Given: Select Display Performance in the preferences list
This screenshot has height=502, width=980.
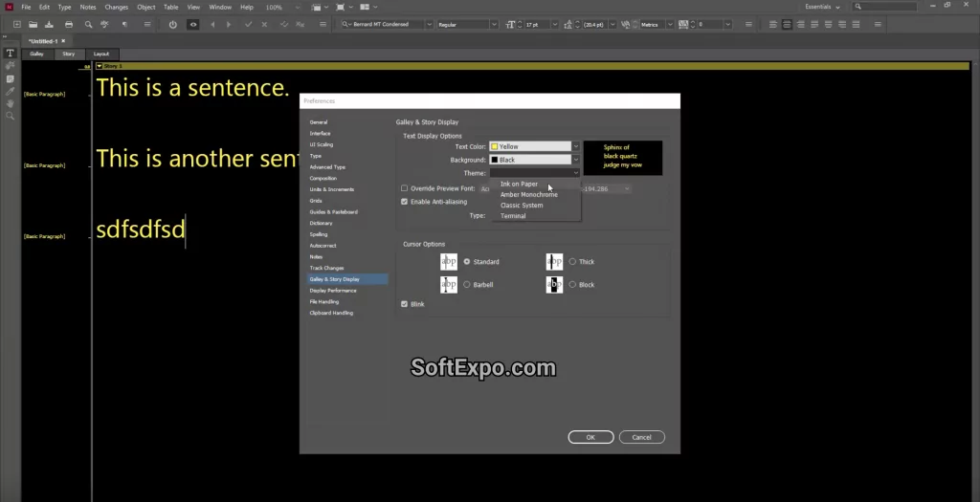Looking at the screenshot, I should 332,291.
